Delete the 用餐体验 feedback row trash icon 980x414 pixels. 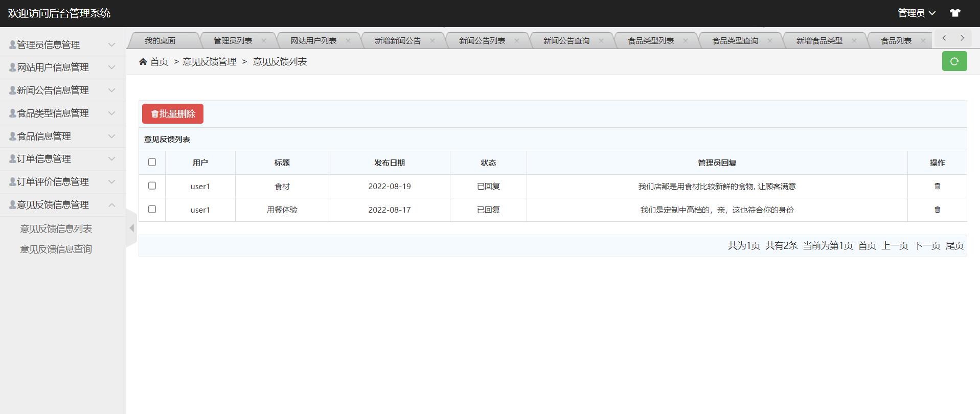tap(937, 210)
